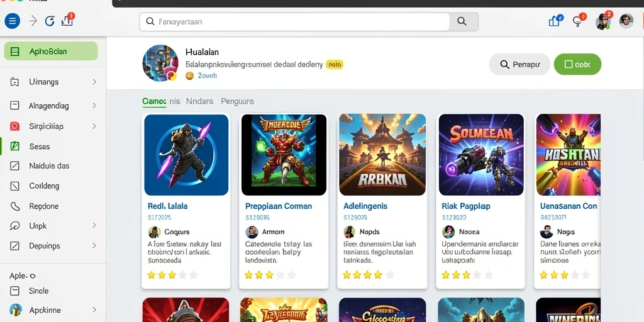The height and width of the screenshot is (322, 644).
Task: Select Seses in the sidebar
Action: 53,146
